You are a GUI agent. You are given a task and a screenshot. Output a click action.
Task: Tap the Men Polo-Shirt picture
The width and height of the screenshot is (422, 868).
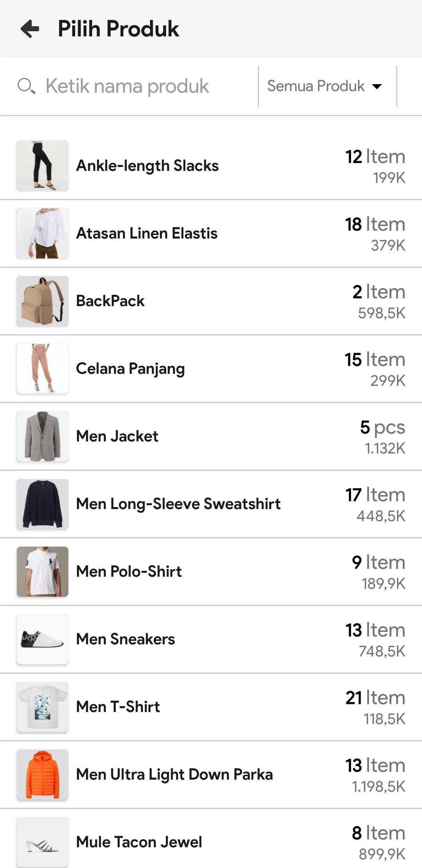(42, 572)
